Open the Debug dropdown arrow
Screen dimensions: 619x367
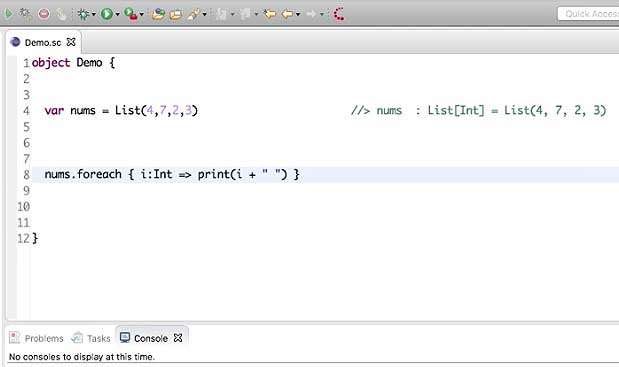pos(94,15)
